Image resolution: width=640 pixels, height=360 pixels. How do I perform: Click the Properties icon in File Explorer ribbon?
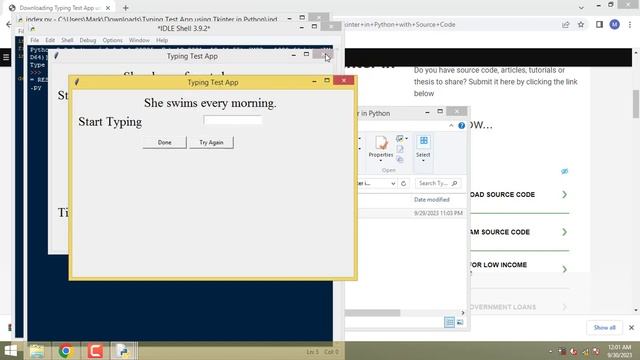tap(381, 144)
